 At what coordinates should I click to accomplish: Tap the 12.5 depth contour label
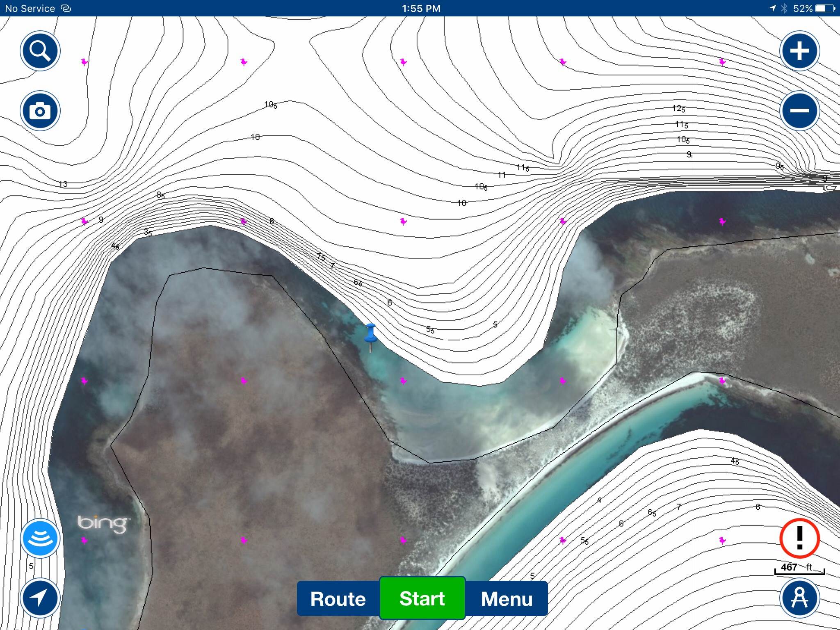click(x=679, y=109)
